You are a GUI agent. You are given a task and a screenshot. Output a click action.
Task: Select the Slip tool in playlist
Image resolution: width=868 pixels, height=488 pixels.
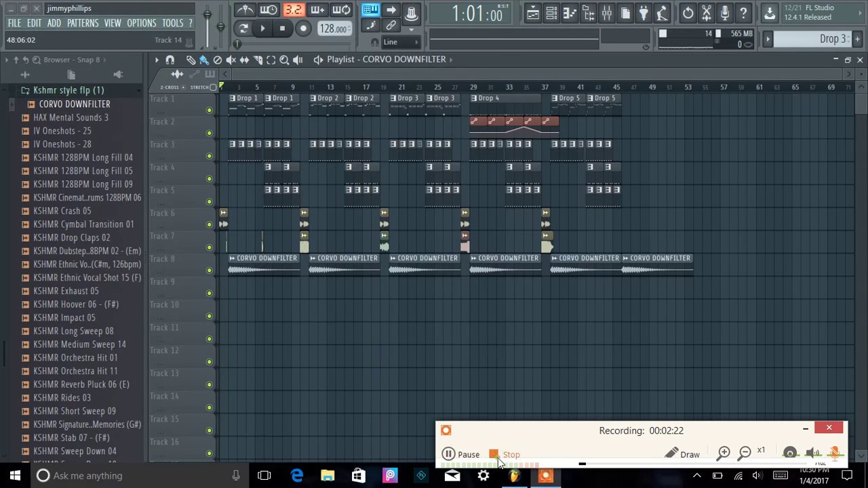(x=244, y=60)
